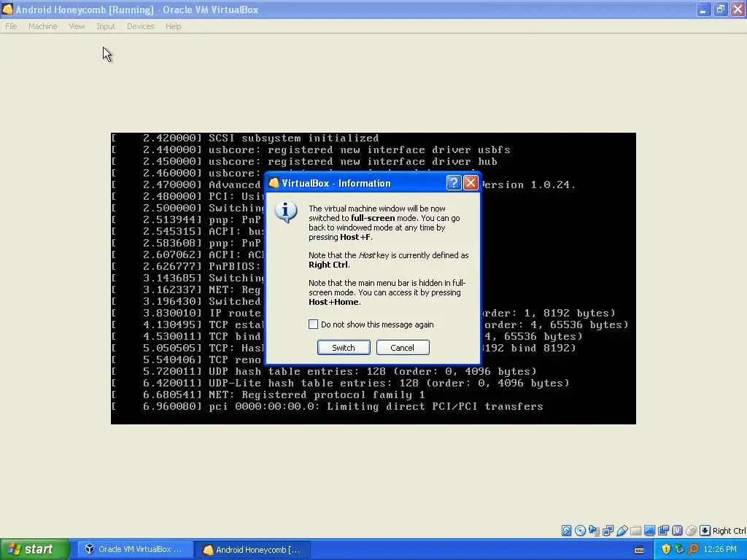Enable 'Do not show this message again'
This screenshot has height=560, width=747.
313,324
